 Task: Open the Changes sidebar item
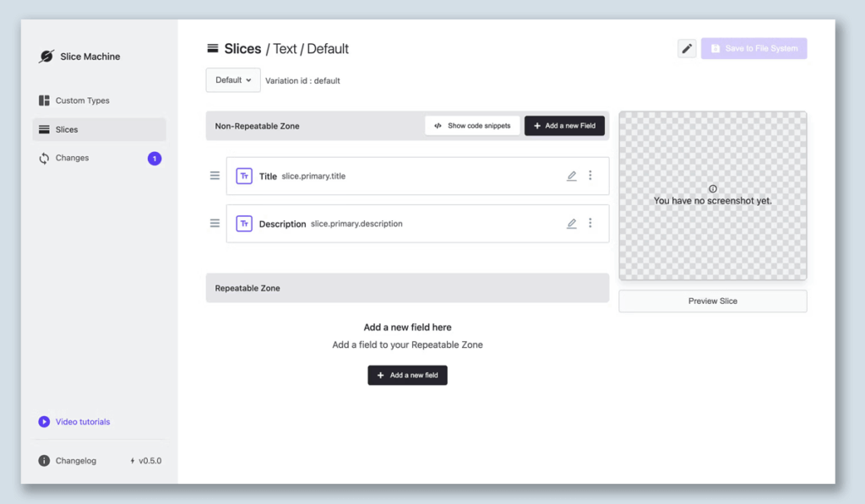coord(72,158)
